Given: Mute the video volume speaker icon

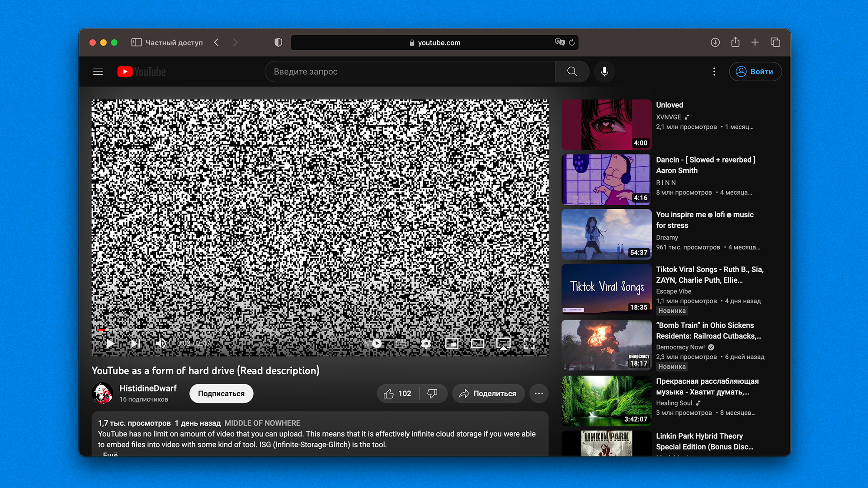Looking at the screenshot, I should pyautogui.click(x=160, y=343).
